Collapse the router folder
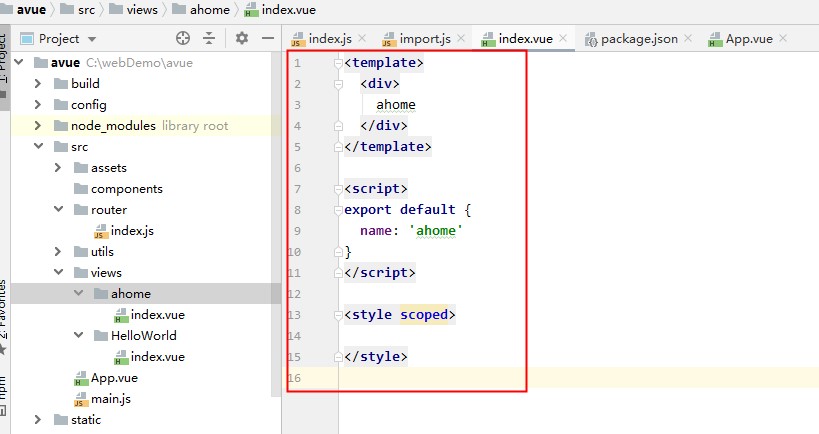This screenshot has height=434, width=819. click(x=58, y=209)
